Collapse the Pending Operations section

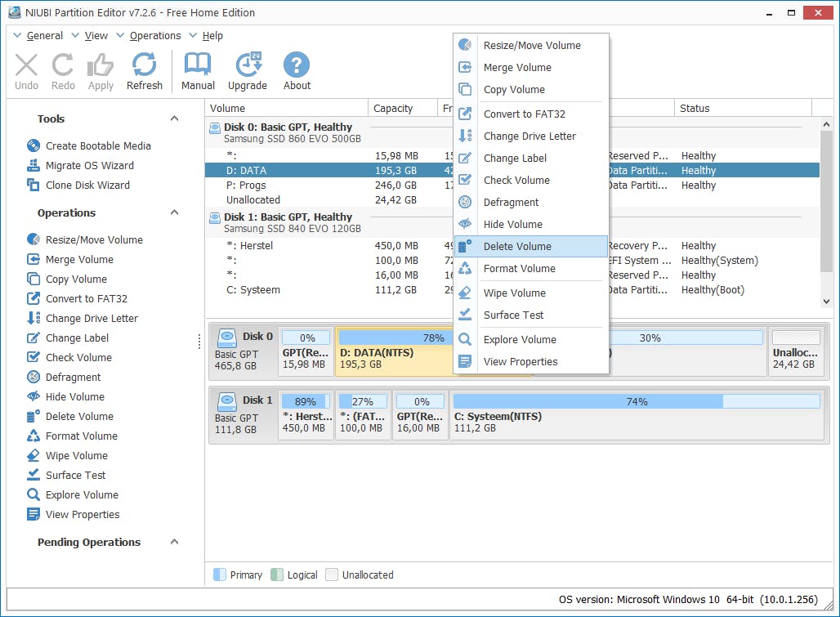pos(174,542)
